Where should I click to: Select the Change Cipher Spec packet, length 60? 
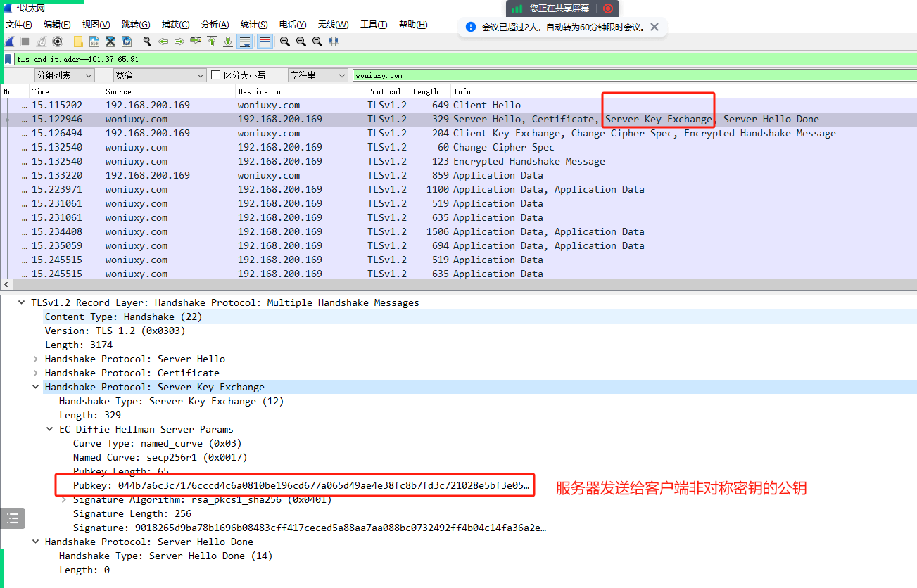coord(458,147)
